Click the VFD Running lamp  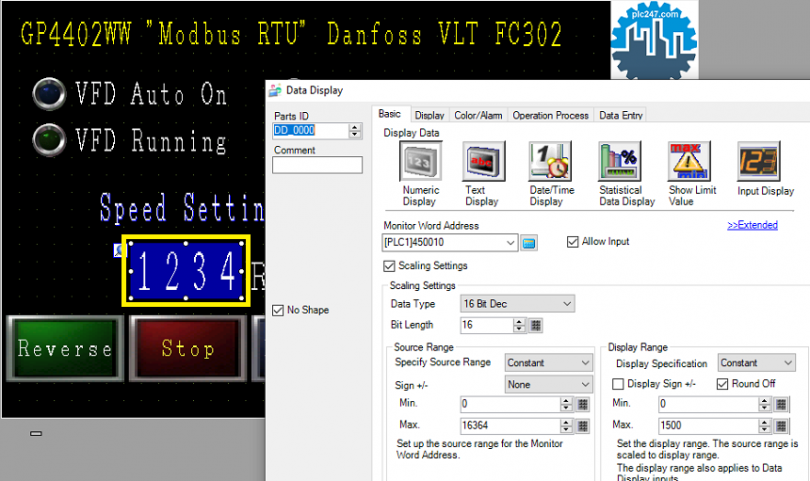click(49, 139)
